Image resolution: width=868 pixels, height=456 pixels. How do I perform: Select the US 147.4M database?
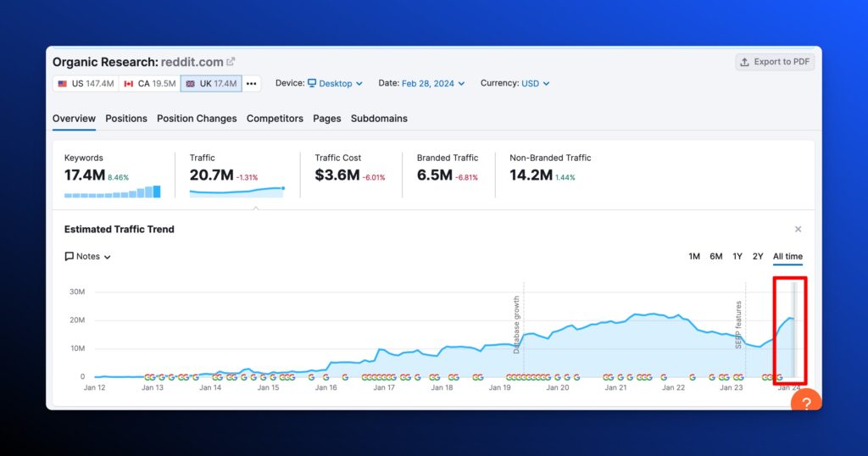point(86,84)
